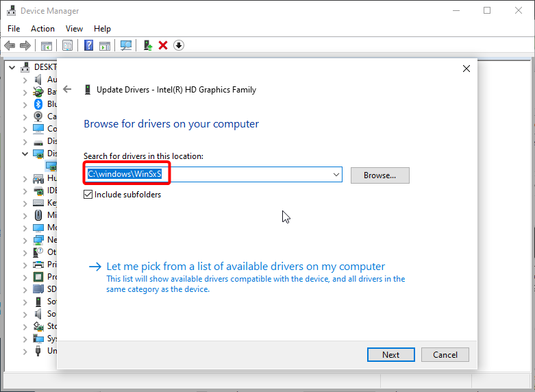Toggle the Include subfolders checkbox
The height and width of the screenshot is (392, 535).
pyautogui.click(x=88, y=195)
